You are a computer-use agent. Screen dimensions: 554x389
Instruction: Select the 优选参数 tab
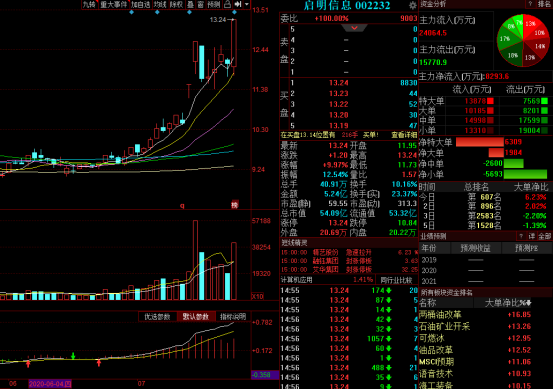click(x=157, y=317)
